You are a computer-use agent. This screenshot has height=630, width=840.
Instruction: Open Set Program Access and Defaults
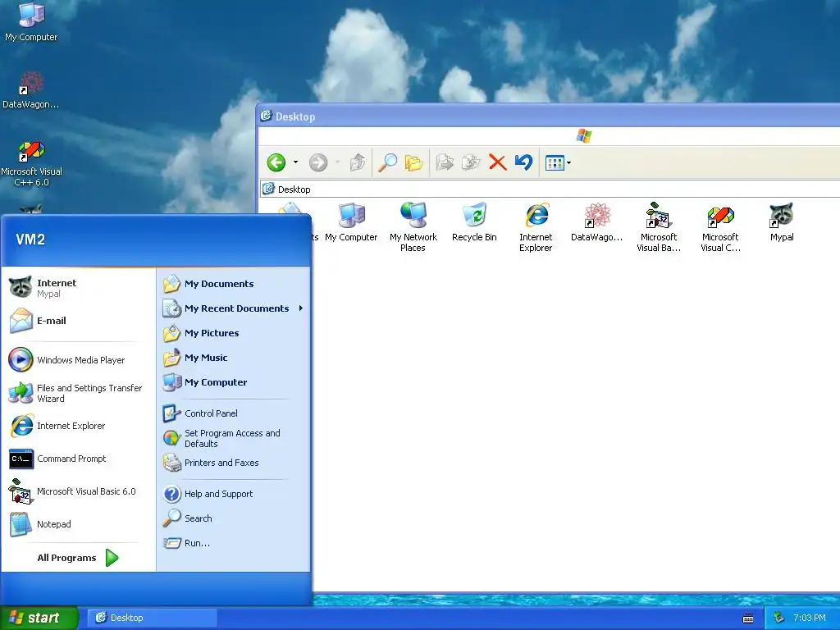pos(234,438)
